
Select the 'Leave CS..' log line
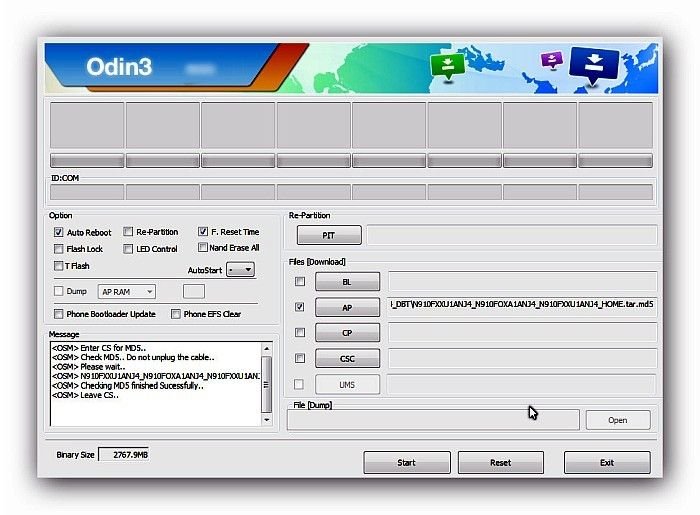click(85, 395)
